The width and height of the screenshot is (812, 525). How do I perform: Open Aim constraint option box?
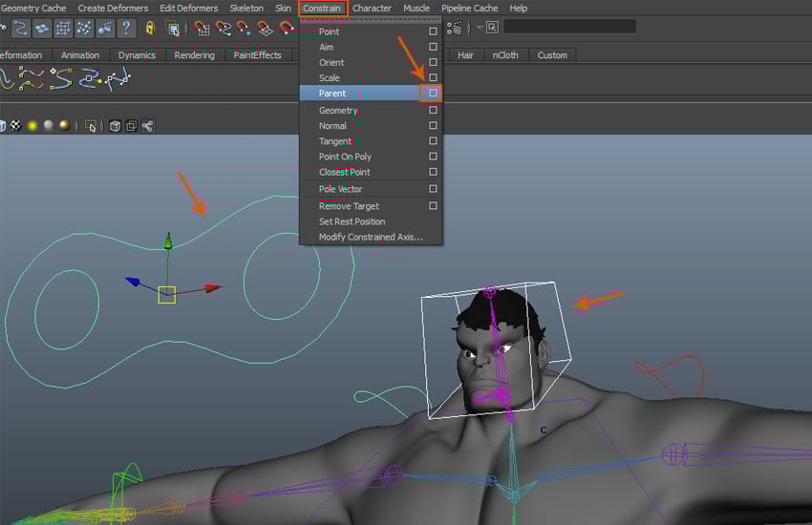click(433, 48)
